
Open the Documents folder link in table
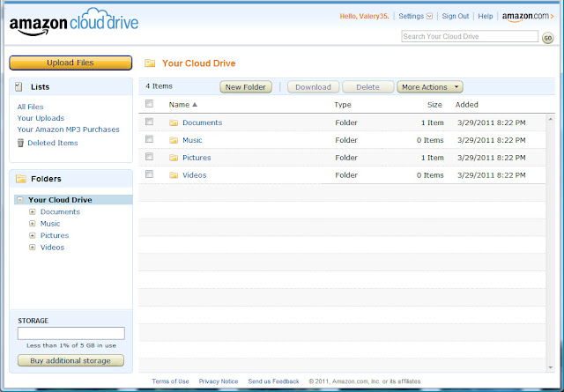coord(202,122)
